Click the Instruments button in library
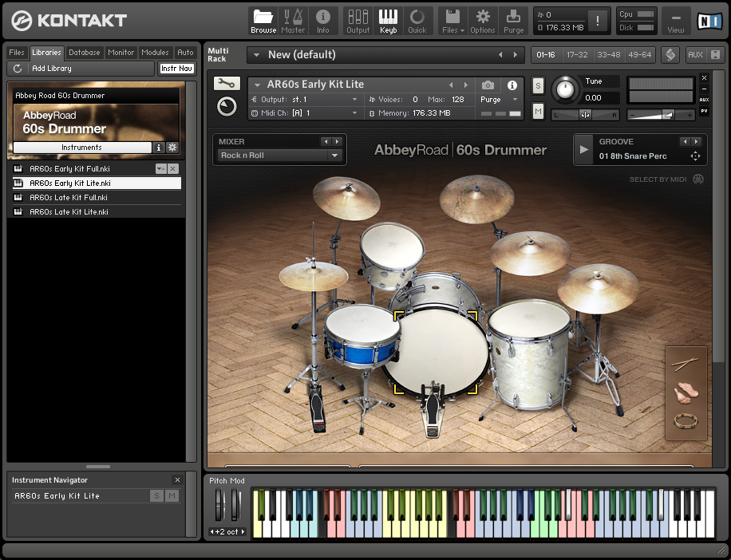 click(82, 148)
